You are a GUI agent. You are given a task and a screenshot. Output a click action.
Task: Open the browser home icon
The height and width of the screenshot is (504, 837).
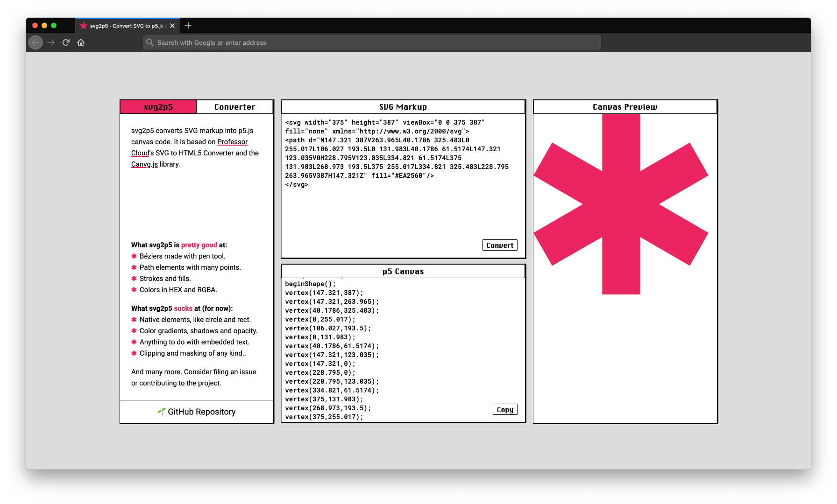[x=81, y=42]
